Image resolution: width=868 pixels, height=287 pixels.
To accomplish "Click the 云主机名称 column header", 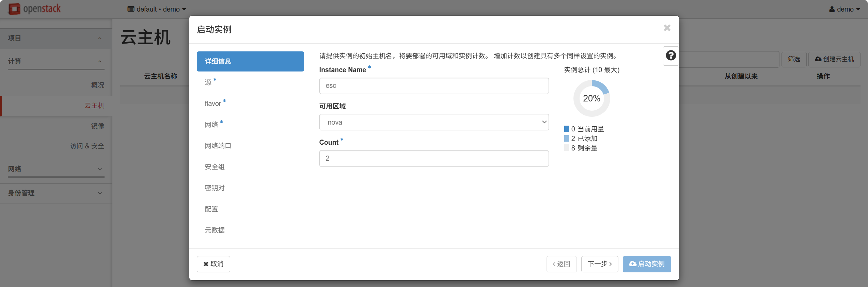I will (161, 76).
